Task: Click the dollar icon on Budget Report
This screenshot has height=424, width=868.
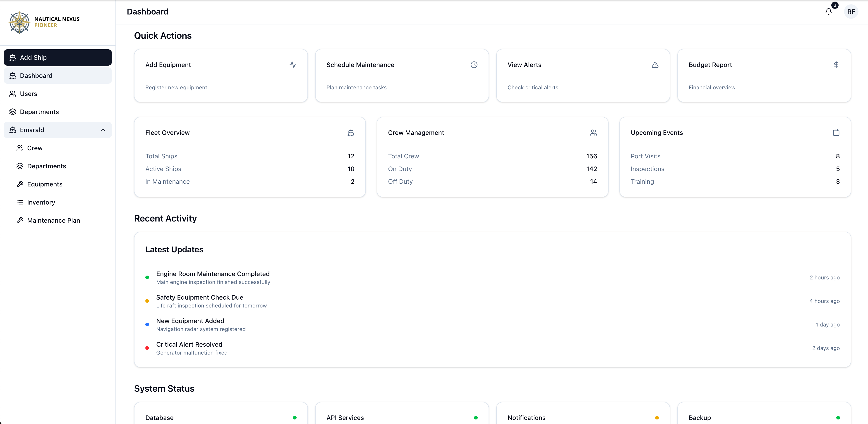Action: (836, 65)
